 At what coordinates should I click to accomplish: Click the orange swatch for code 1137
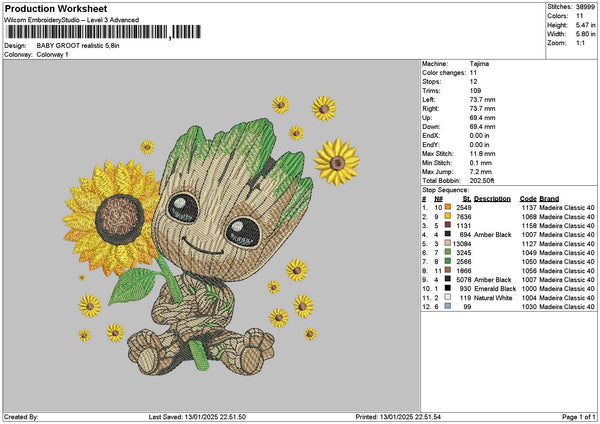[x=448, y=207]
